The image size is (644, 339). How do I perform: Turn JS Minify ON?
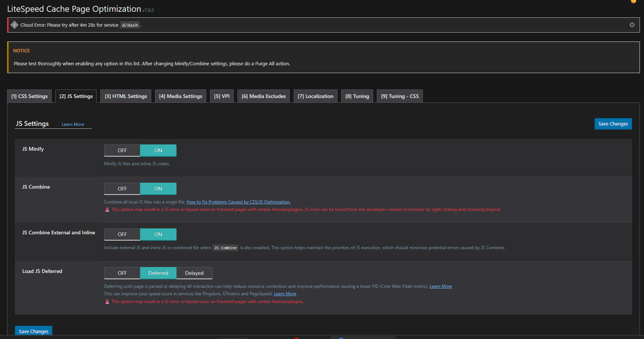pyautogui.click(x=158, y=150)
